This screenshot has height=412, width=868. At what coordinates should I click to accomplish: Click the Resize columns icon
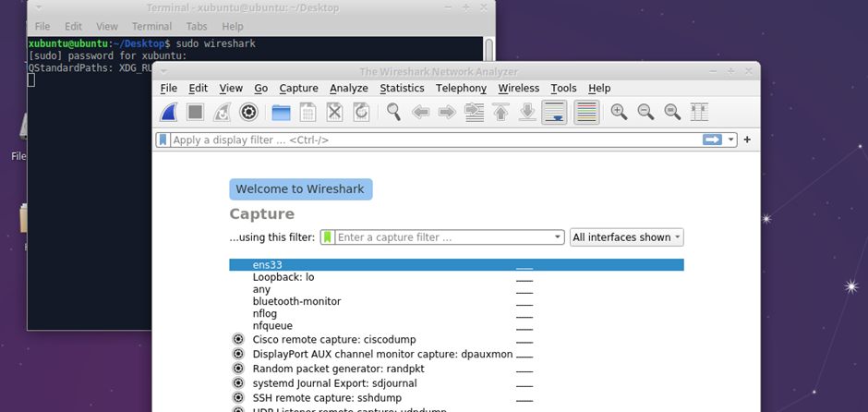point(700,113)
